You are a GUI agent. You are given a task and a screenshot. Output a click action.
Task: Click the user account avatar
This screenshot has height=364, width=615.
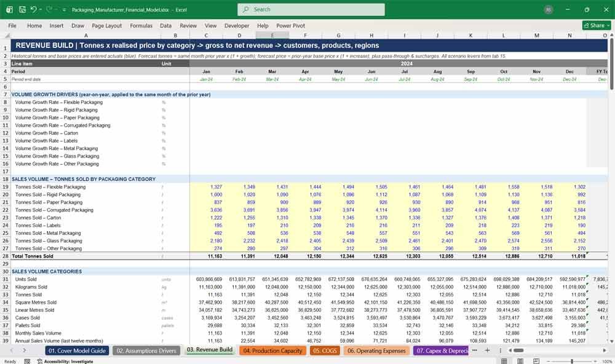pyautogui.click(x=549, y=10)
